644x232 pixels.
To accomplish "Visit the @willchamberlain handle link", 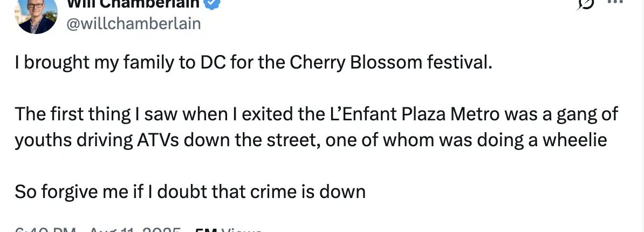I will tap(134, 24).
